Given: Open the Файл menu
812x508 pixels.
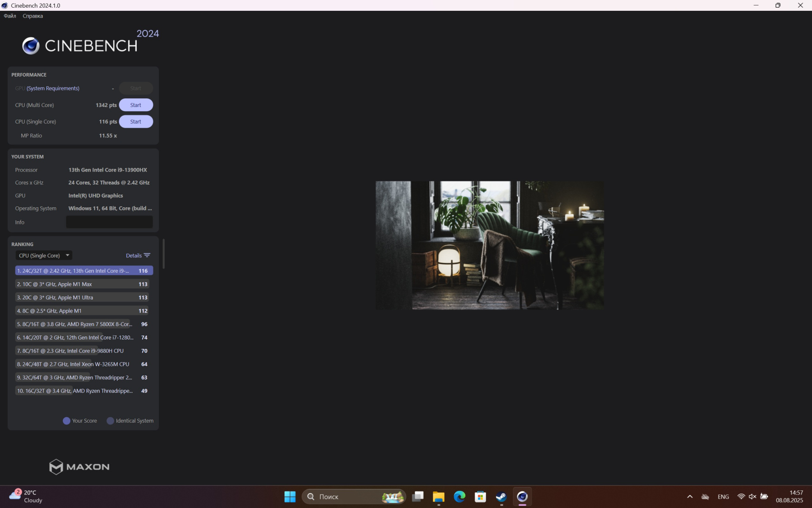Looking at the screenshot, I should coord(10,16).
